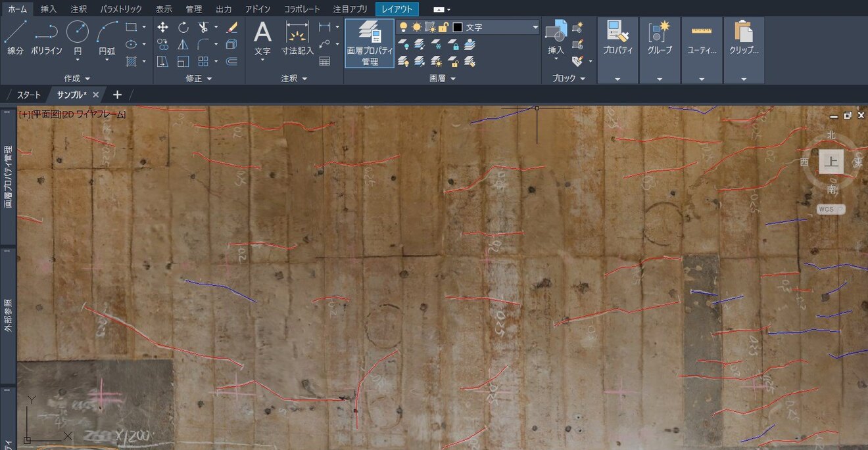The height and width of the screenshot is (450, 868).
Task: Click the Rectangle draw tool icon
Action: (131, 27)
